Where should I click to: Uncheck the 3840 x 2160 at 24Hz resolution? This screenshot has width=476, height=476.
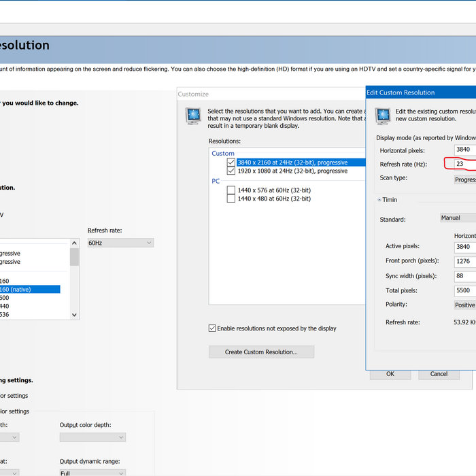pos(231,163)
